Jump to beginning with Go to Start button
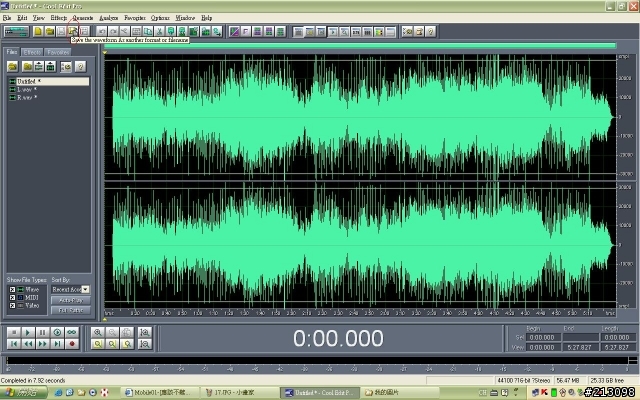This screenshot has height=400, width=640. click(13, 344)
